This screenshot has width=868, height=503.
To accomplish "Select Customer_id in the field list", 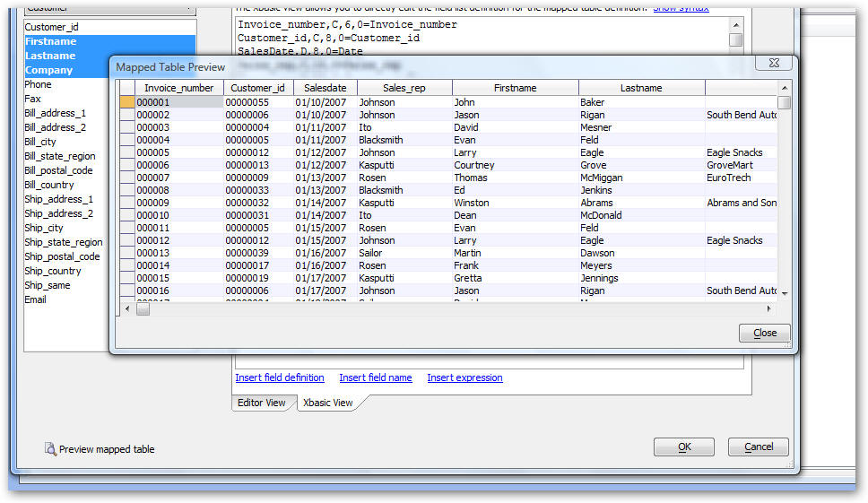I will (109, 27).
